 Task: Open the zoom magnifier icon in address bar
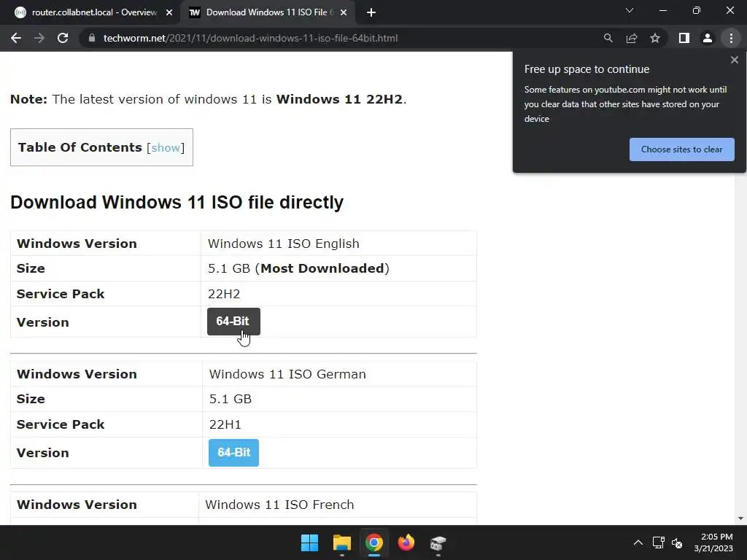608,38
